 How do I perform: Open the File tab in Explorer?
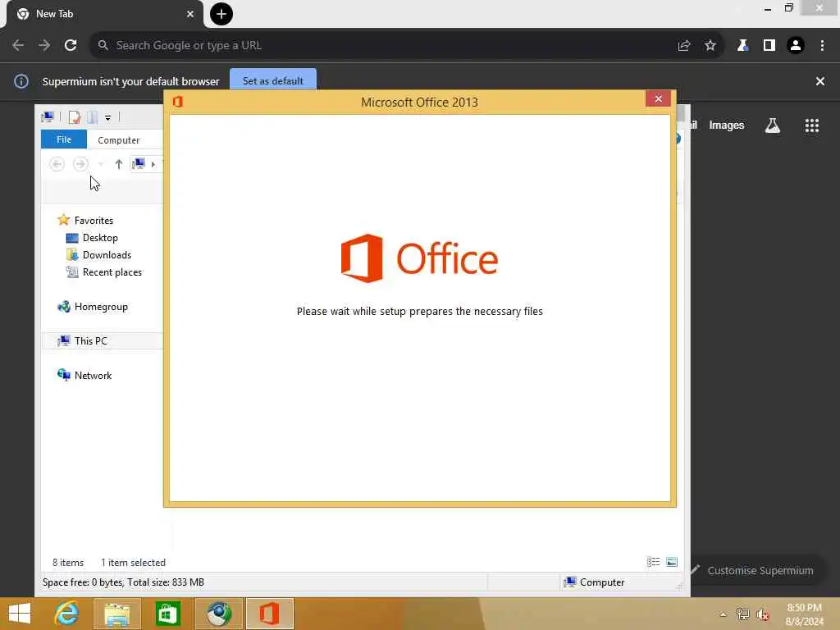coord(64,139)
